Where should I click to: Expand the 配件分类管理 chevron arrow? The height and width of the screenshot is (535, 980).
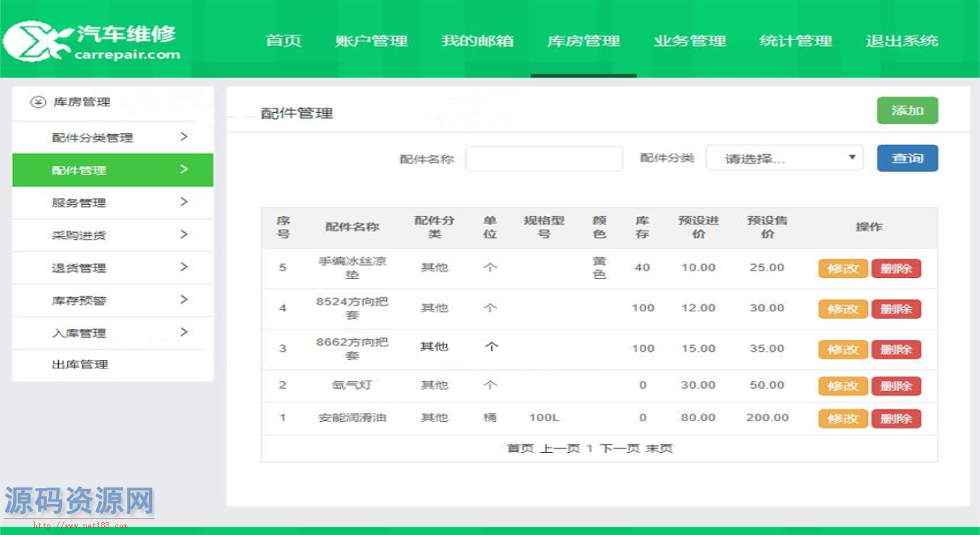[x=184, y=137]
